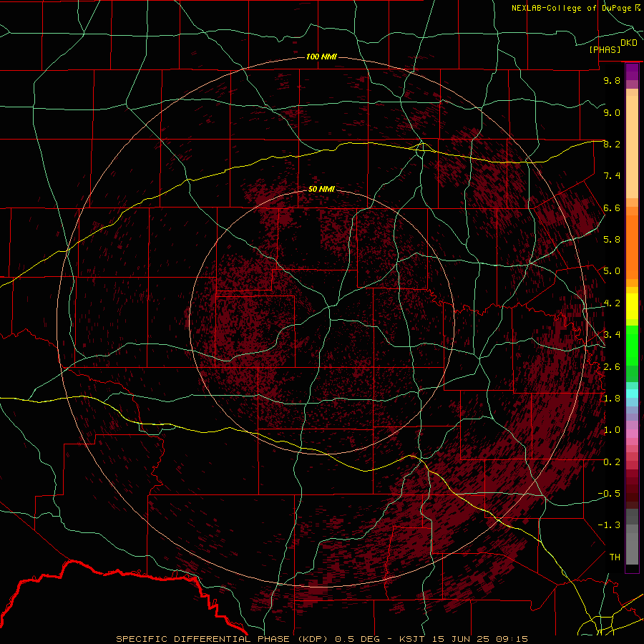Click the 15 JUN 25 date in the caption

460,639
